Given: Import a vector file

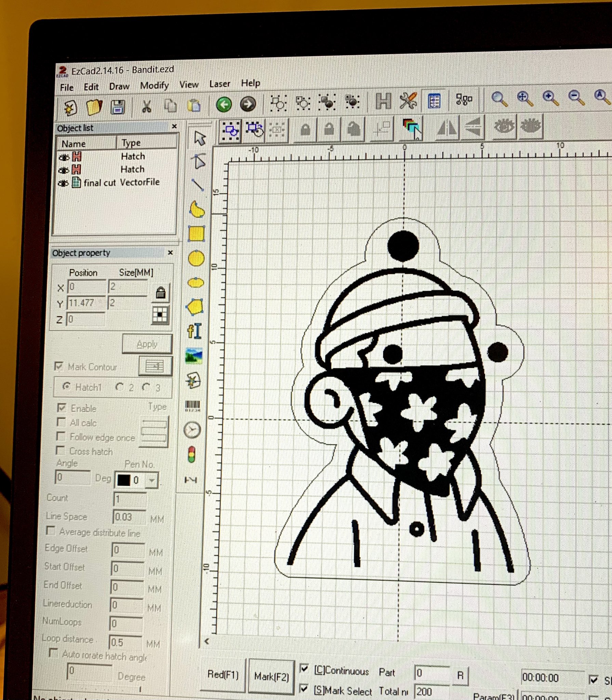Looking at the screenshot, I should [194, 380].
